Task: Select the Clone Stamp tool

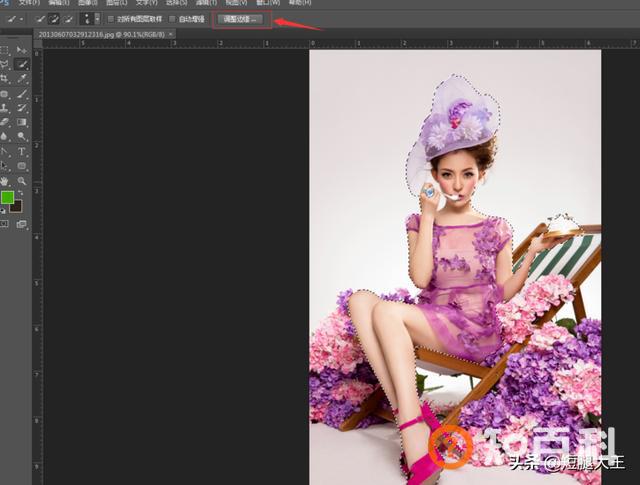Action: click(x=4, y=108)
